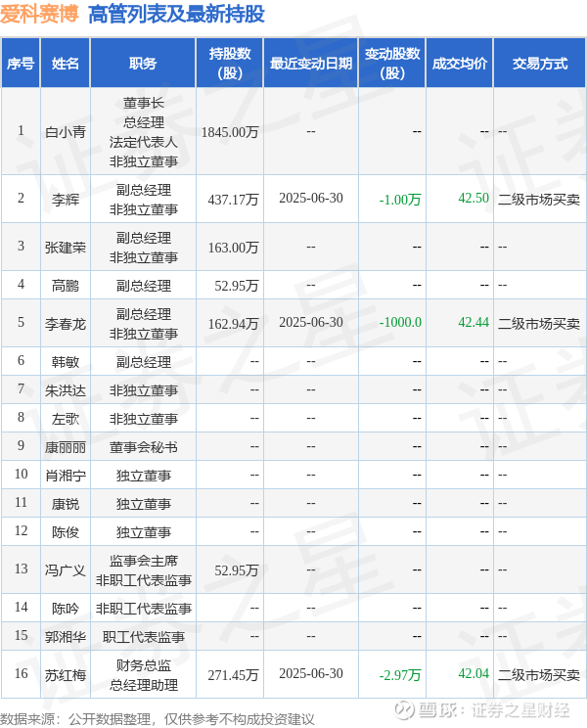The width and height of the screenshot is (587, 728).
Task: Click the 职务 column header
Action: [143, 64]
